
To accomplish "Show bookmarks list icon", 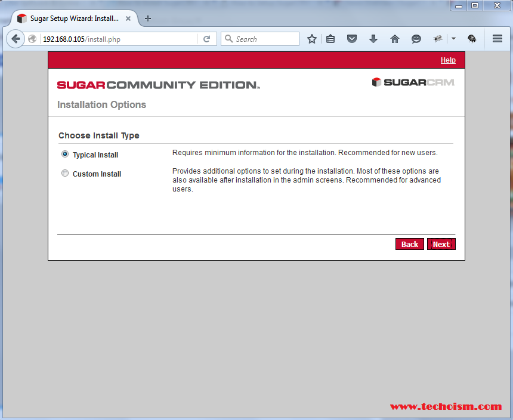I will [x=330, y=39].
